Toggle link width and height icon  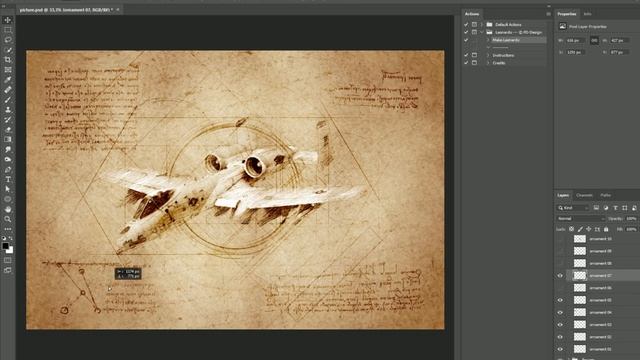click(594, 40)
